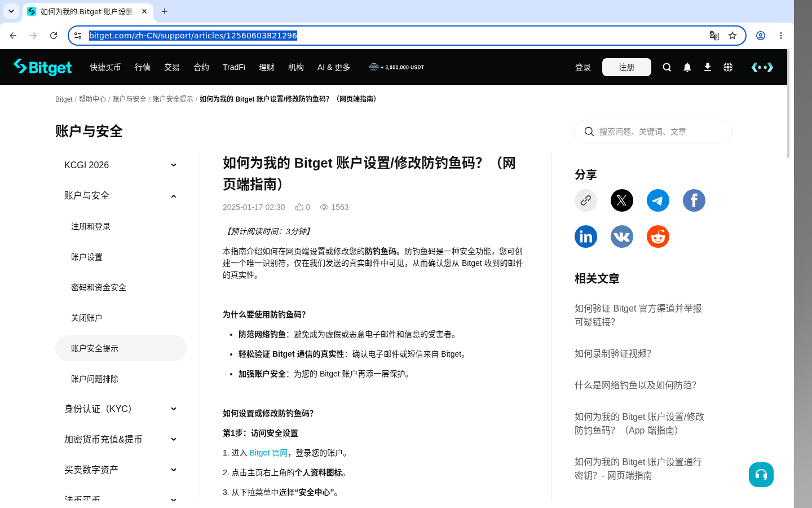This screenshot has width=812, height=508.
Task: Click the browser back arrow
Action: click(x=13, y=36)
